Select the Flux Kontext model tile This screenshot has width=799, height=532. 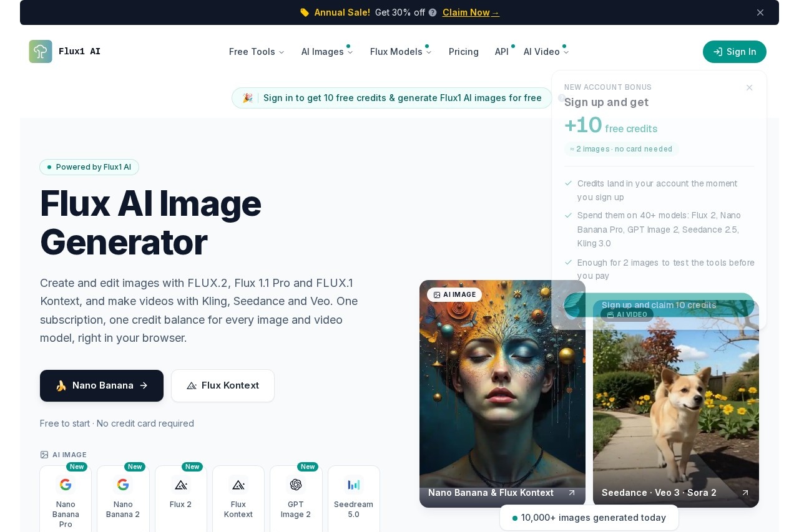click(x=238, y=499)
